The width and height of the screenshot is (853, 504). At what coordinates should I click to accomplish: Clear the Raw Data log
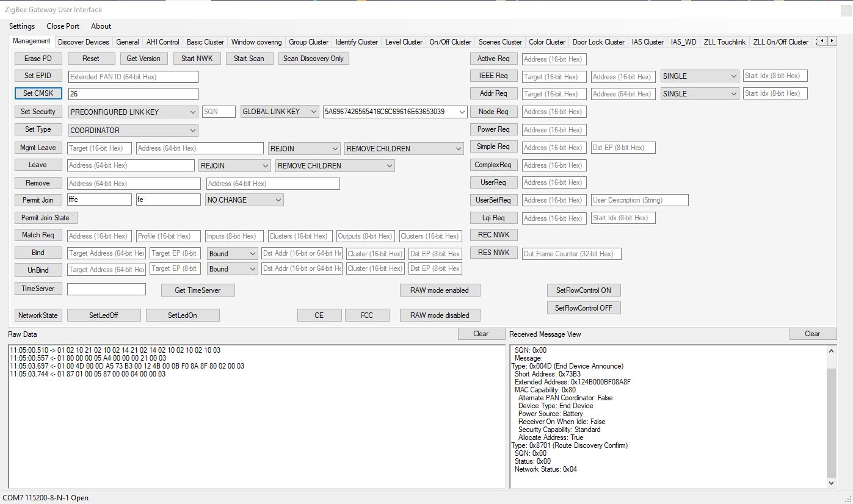[481, 334]
